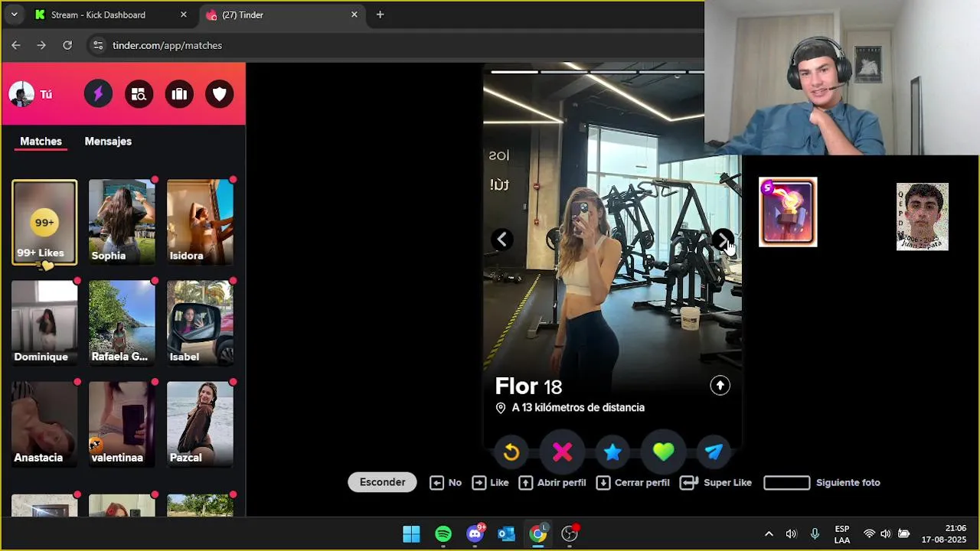
Task: Open the safety shield icon
Action: (220, 94)
